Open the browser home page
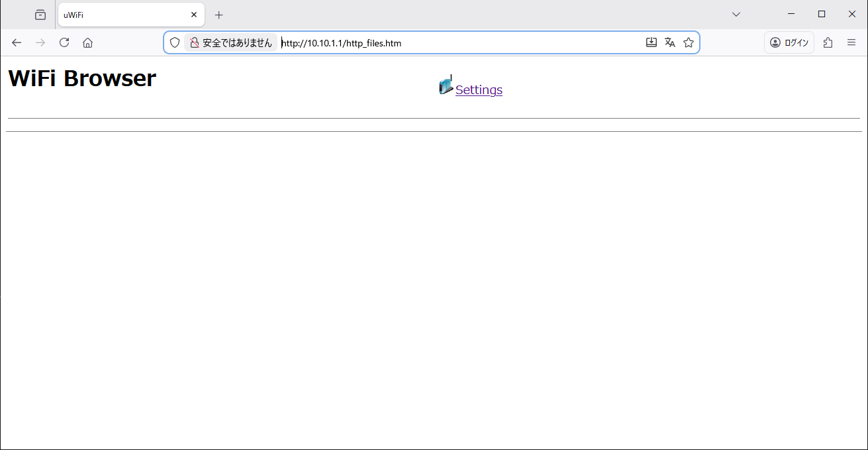The height and width of the screenshot is (450, 868). coord(87,42)
